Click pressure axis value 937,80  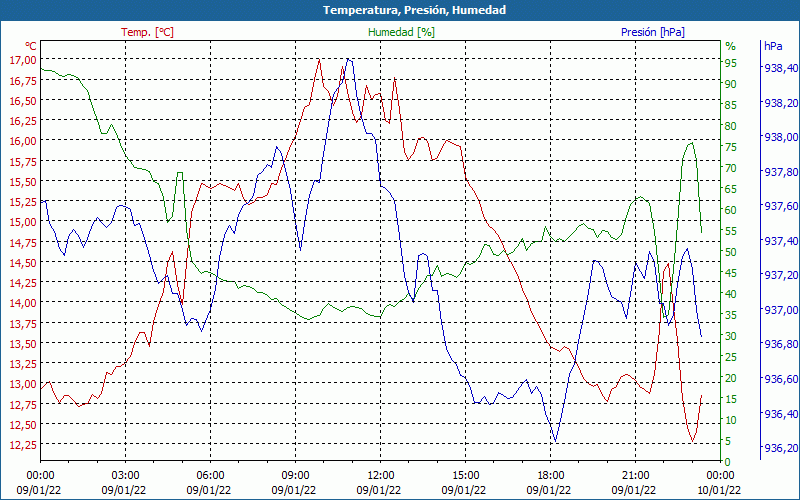click(781, 172)
